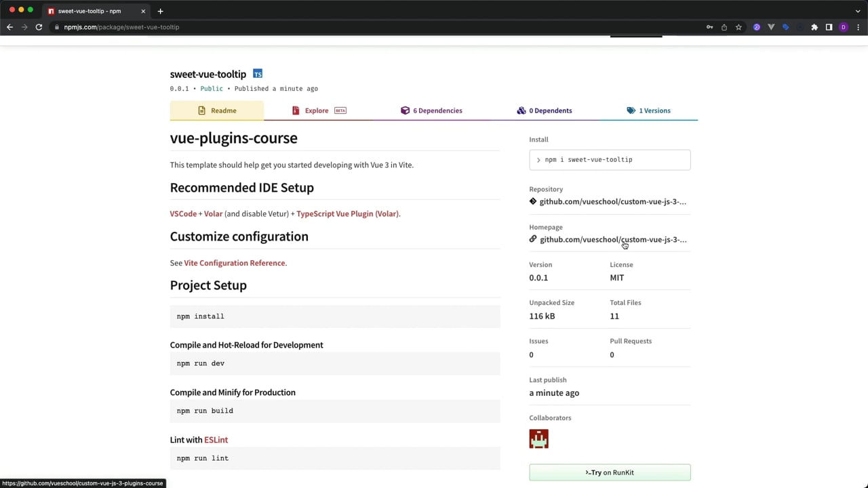Click the vue-plugins-course heading

point(234,138)
